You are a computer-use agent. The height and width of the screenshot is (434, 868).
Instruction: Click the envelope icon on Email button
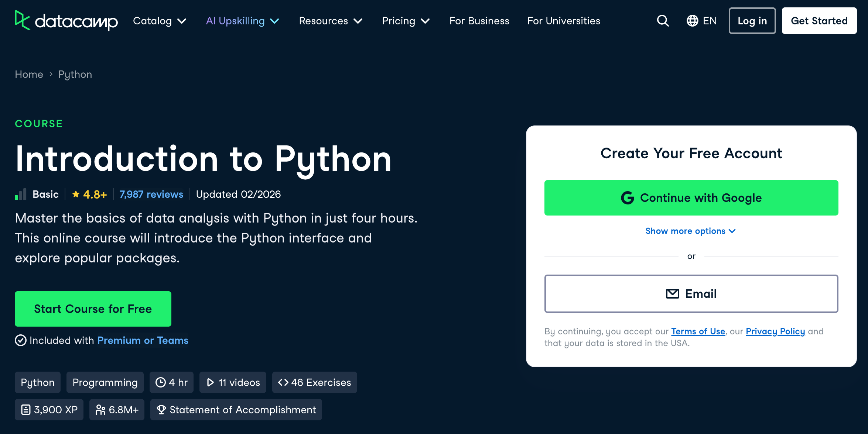[x=672, y=294]
